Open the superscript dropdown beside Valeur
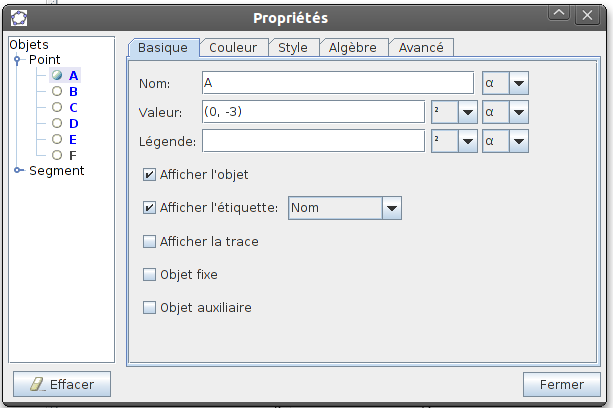Viewport: 613px width, 408px height. (x=454, y=112)
